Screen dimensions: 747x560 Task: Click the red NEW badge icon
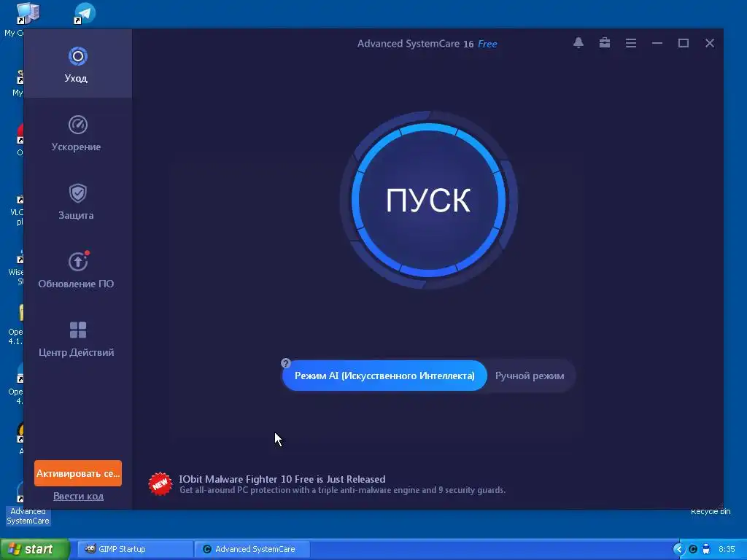coord(160,484)
